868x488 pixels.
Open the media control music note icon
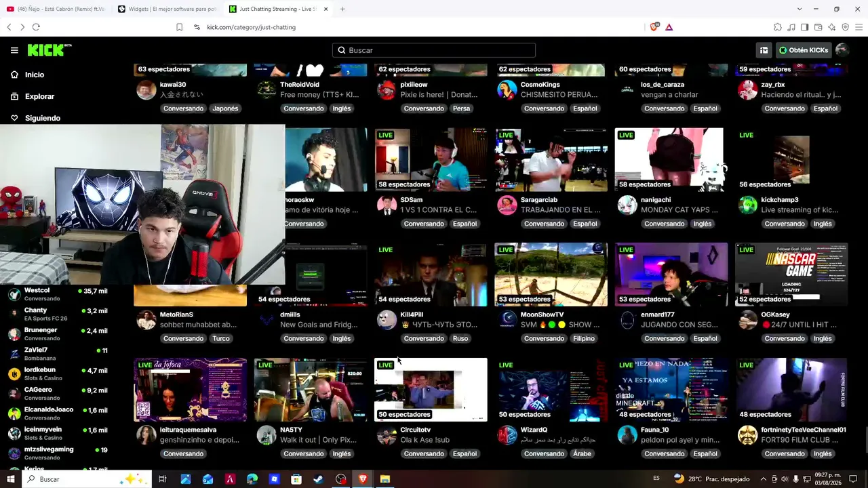[x=791, y=27]
